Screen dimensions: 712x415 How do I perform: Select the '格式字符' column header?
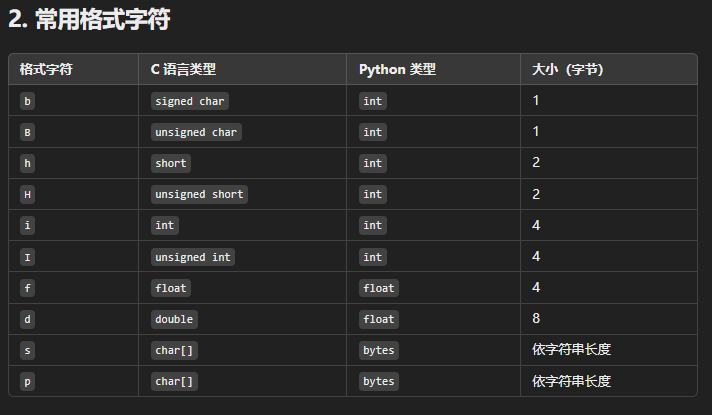coord(46,69)
